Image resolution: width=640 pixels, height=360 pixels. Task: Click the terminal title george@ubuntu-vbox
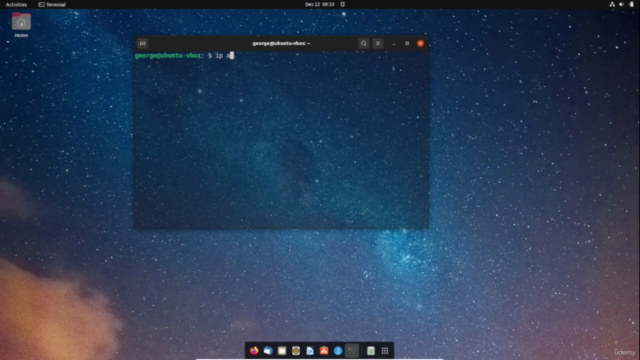click(281, 43)
